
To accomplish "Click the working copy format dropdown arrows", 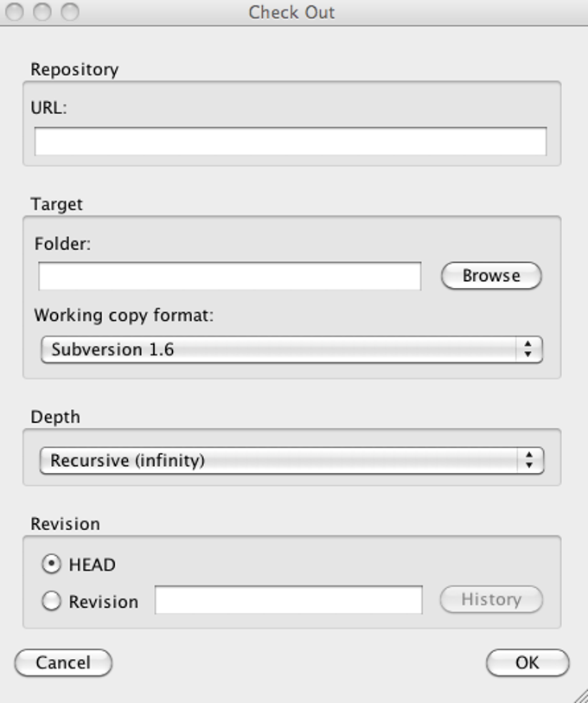I will 527,349.
